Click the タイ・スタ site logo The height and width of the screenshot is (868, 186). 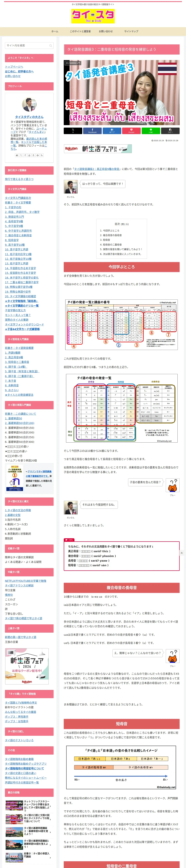(x=93, y=16)
